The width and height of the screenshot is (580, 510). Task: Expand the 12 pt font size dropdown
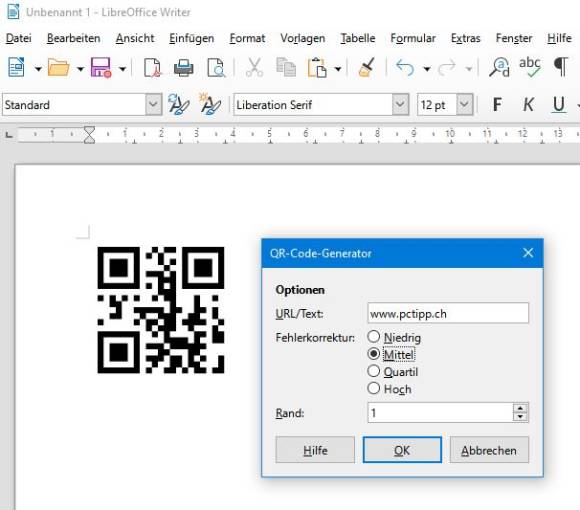[x=464, y=105]
